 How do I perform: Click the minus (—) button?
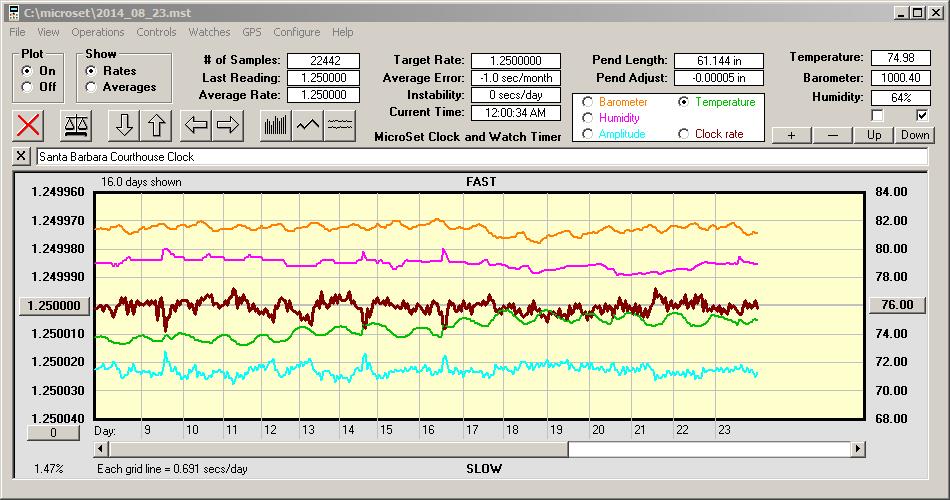832,135
